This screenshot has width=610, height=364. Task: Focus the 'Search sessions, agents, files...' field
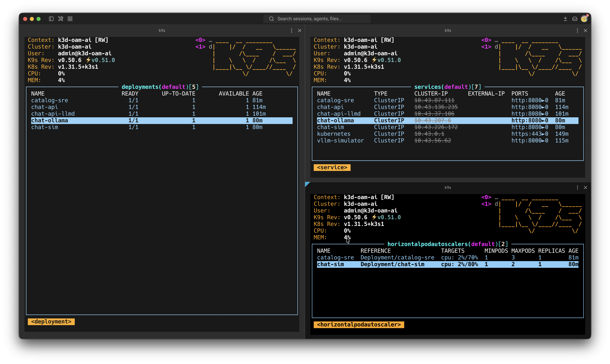click(317, 19)
